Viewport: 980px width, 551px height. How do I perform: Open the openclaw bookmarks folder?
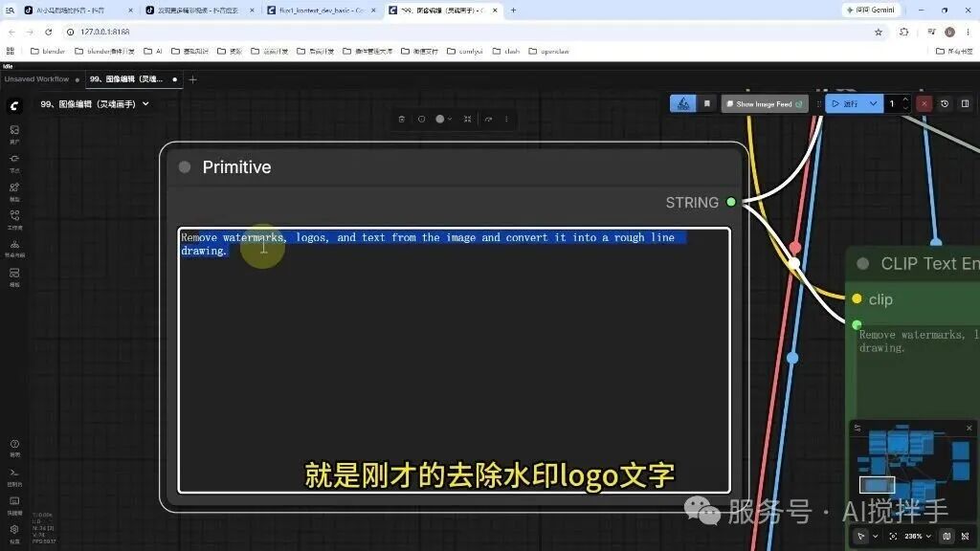[548, 52]
